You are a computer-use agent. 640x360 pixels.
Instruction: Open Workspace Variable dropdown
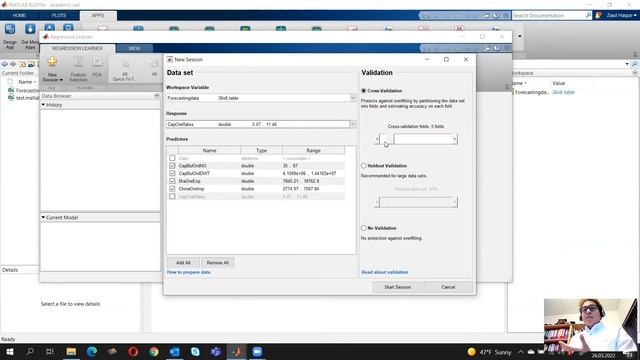point(353,98)
